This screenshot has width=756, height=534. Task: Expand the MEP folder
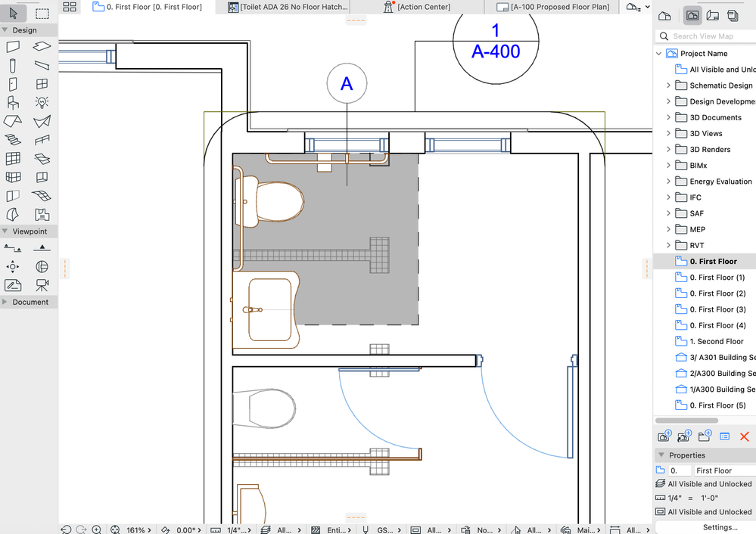(668, 229)
